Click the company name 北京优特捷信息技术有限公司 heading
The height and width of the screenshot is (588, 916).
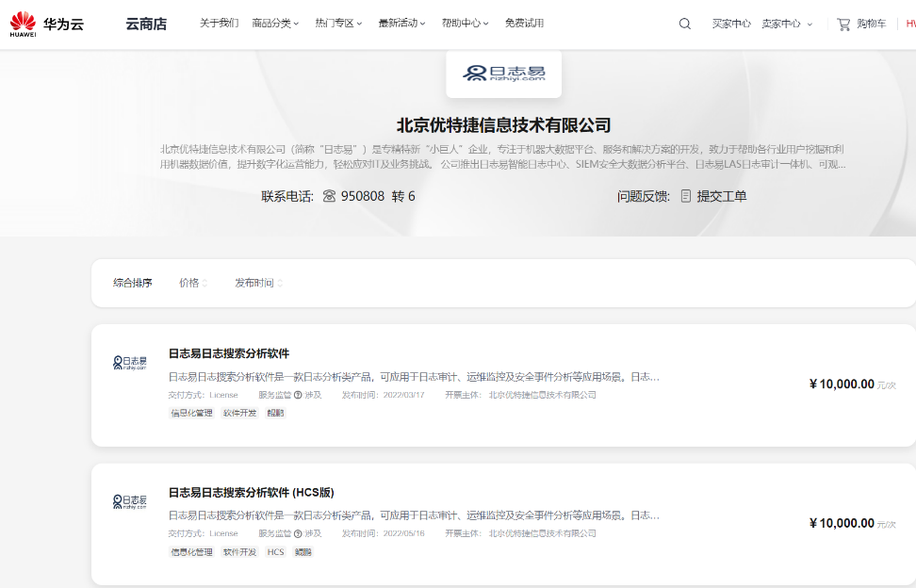[503, 125]
